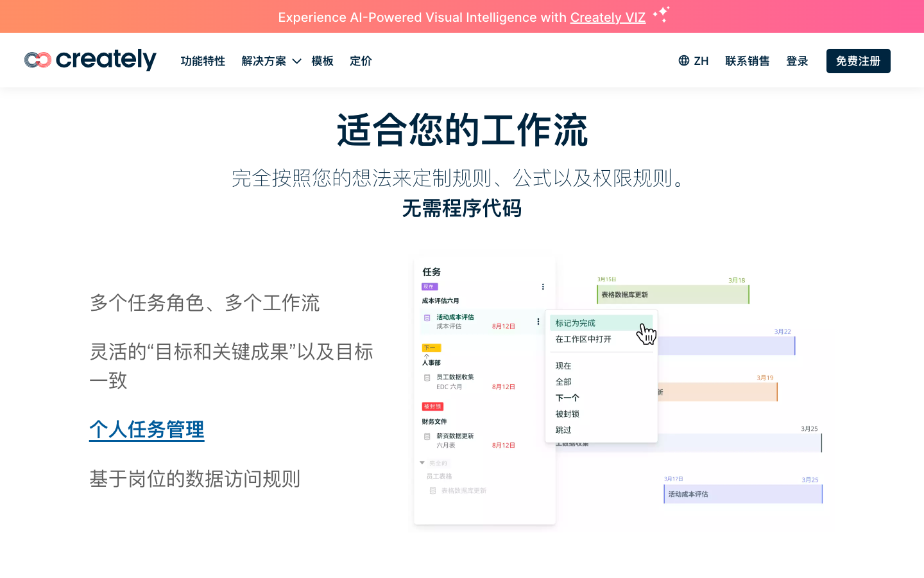Click the document icon beside 员工数据收集

(427, 378)
